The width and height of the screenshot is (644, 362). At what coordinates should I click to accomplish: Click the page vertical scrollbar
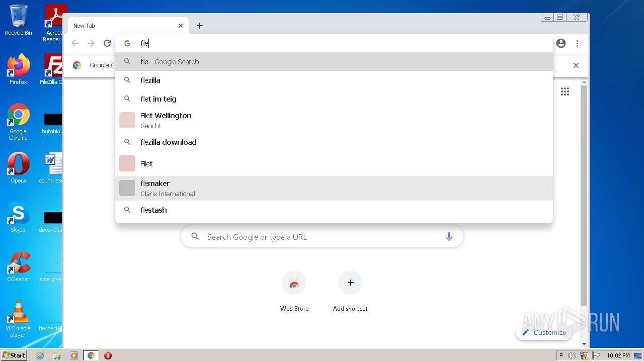pyautogui.click(x=584, y=196)
